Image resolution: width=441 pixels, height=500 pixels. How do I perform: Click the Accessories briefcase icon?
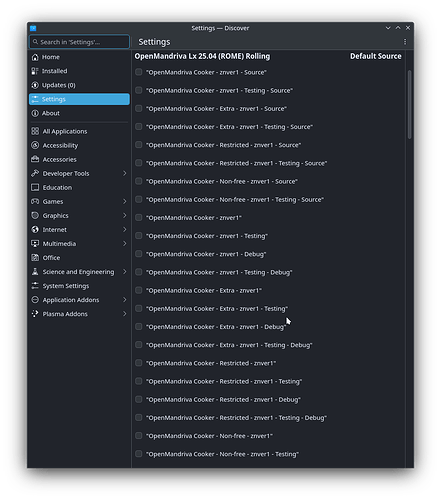click(35, 159)
